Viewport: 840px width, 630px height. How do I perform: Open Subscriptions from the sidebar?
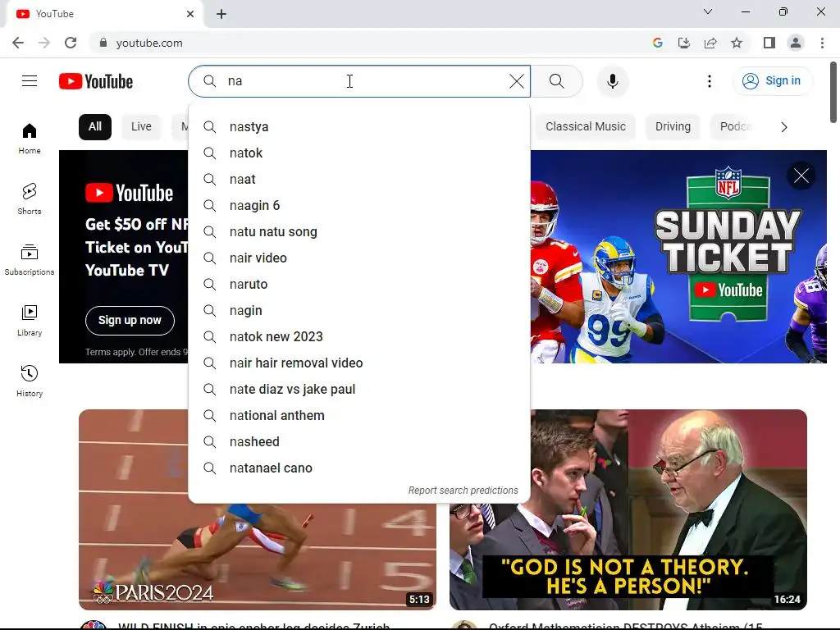point(30,260)
